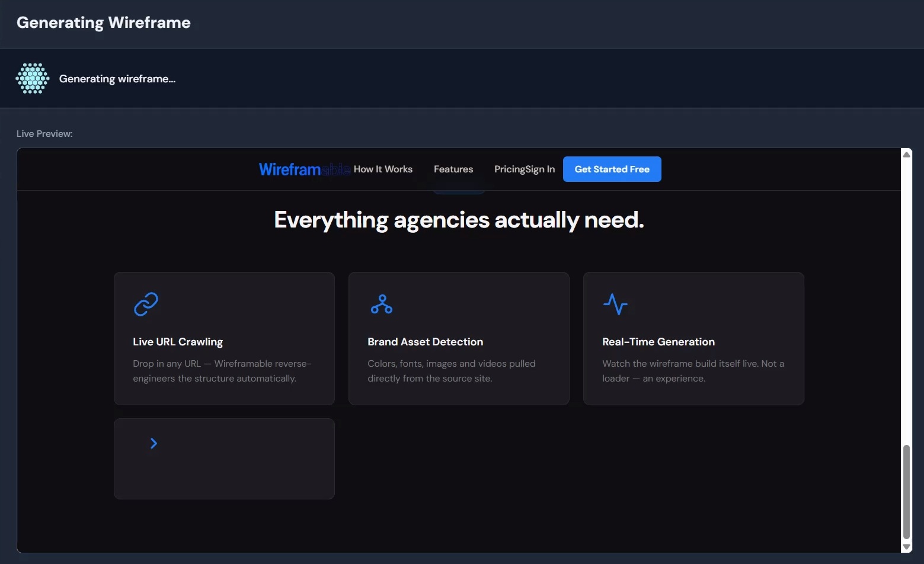The image size is (924, 564).
Task: Select the Real-Time Generation card
Action: 693,338
